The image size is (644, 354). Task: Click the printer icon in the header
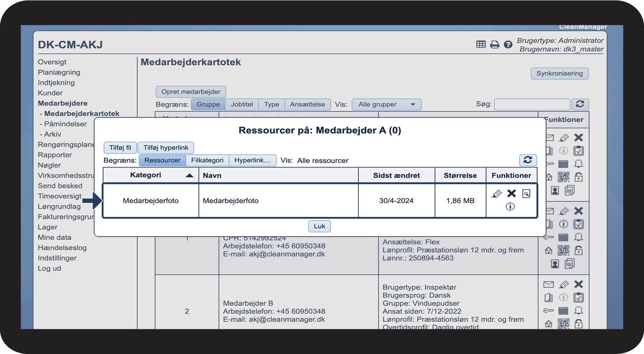495,44
